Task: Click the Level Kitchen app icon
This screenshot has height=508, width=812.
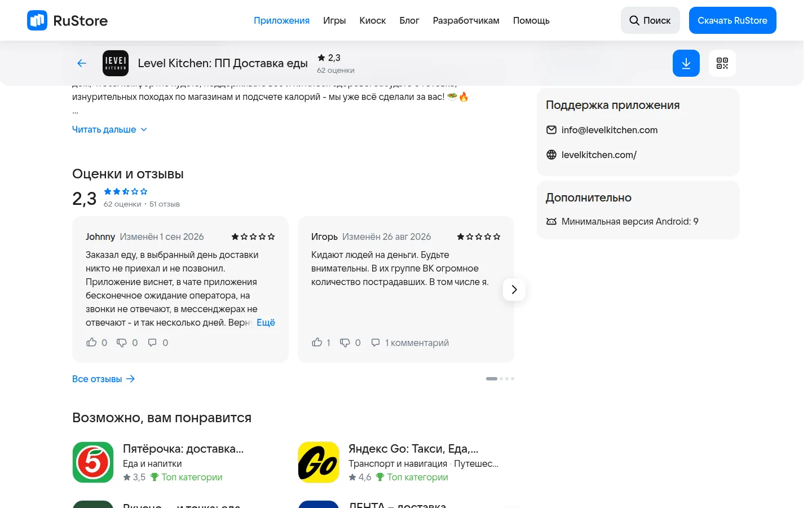Action: pyautogui.click(x=116, y=63)
